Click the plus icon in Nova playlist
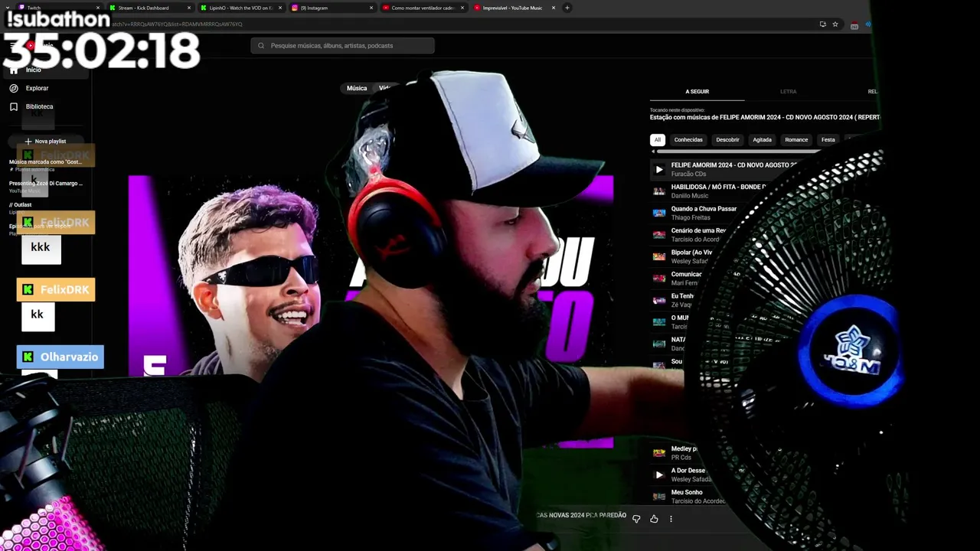 point(28,141)
